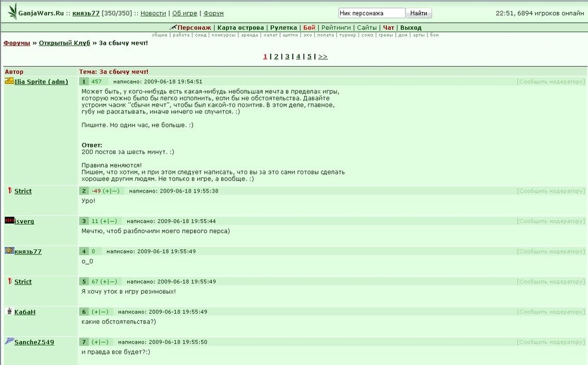Open isverg author profile
588x365 pixels.
pyautogui.click(x=24, y=221)
